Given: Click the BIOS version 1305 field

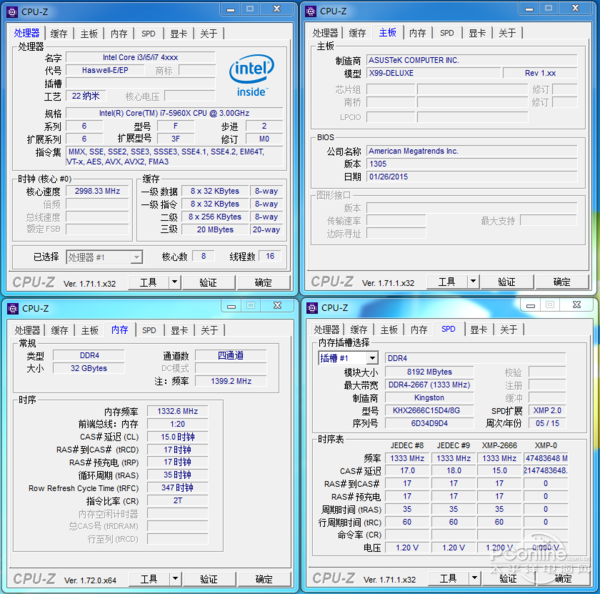Looking at the screenshot, I should click(x=471, y=164).
